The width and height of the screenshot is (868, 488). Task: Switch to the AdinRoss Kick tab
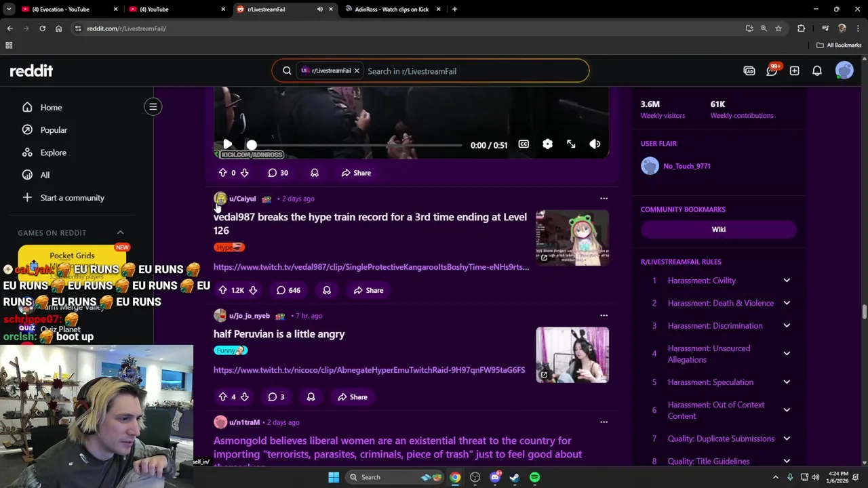click(x=392, y=9)
